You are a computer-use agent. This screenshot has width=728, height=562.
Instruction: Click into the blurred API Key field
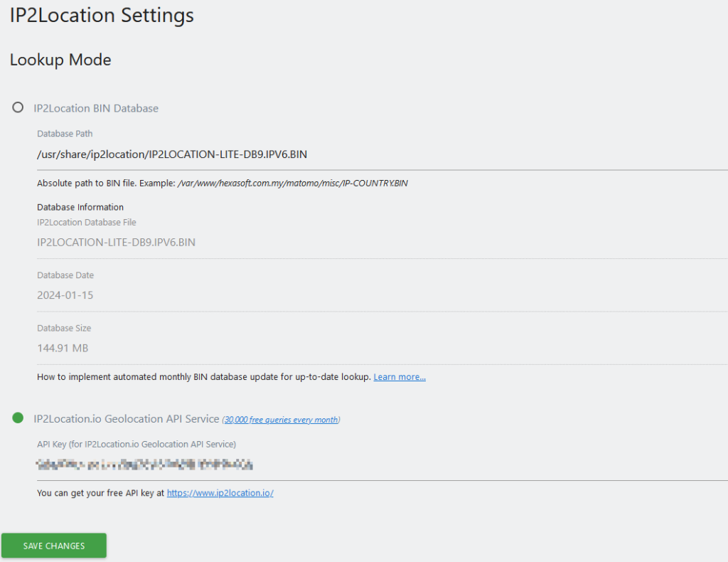284,465
